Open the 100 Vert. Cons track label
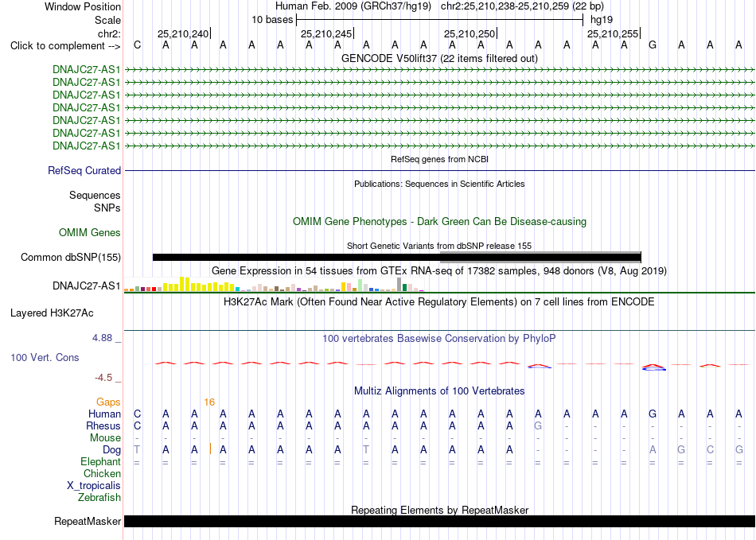Screen dimensions: 756x540 click(45, 357)
